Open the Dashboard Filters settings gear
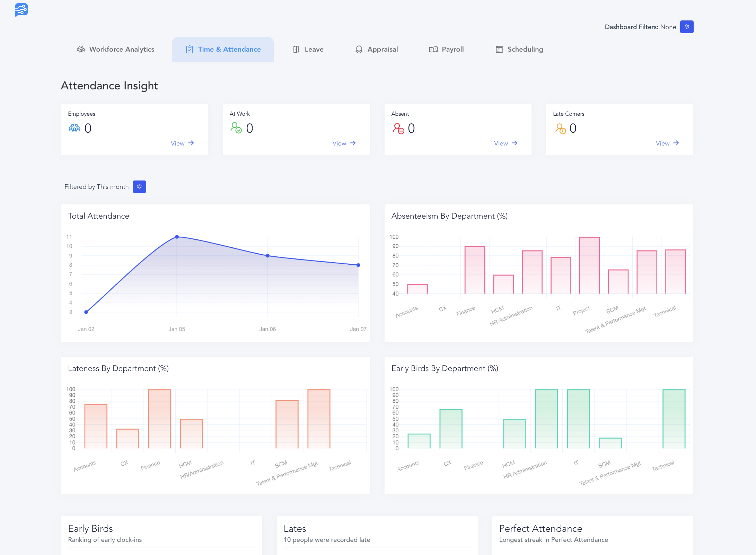The image size is (756, 555). click(x=687, y=27)
